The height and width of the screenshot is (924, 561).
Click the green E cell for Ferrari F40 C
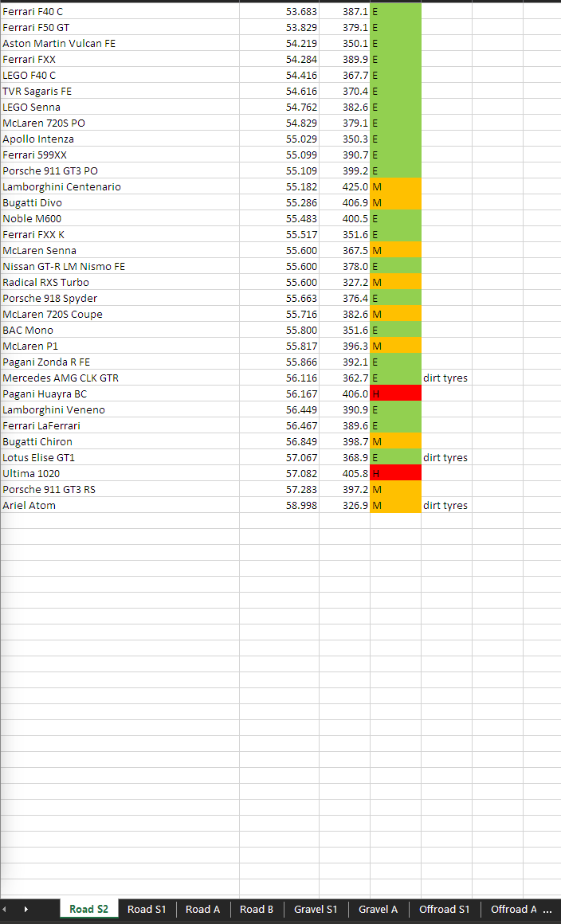(x=395, y=11)
